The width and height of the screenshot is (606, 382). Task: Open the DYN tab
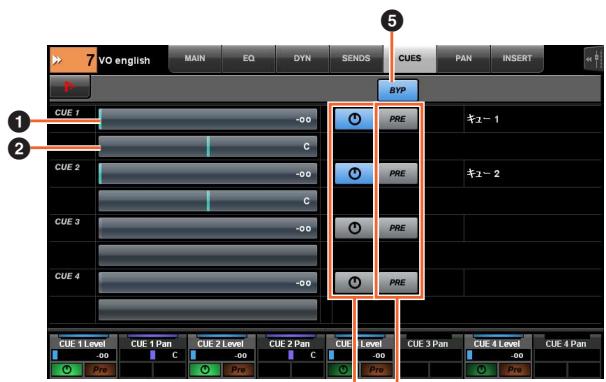[302, 59]
